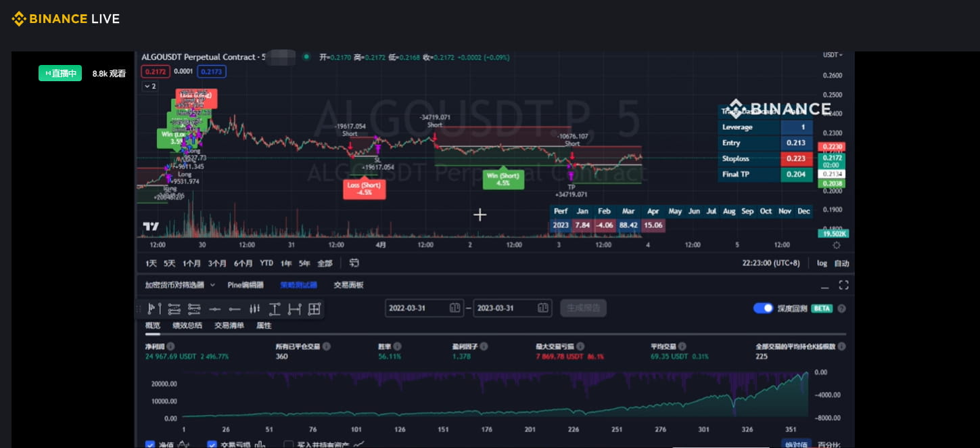Check the 买入并持有资产 checkbox
The image size is (980, 448).
tap(287, 445)
